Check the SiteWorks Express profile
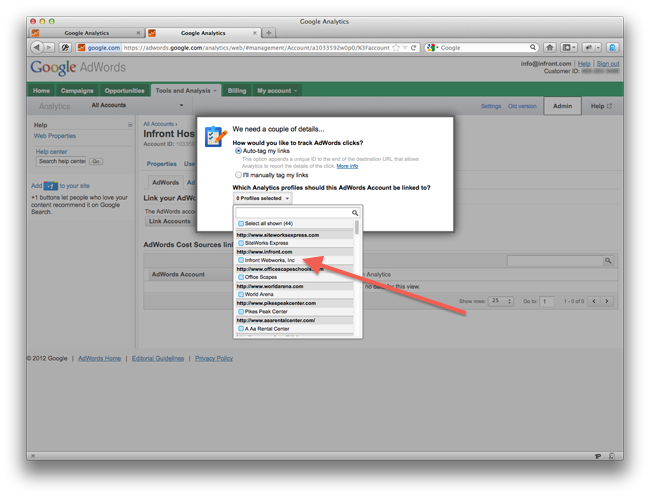Image resolution: width=650 pixels, height=497 pixels. coord(241,243)
